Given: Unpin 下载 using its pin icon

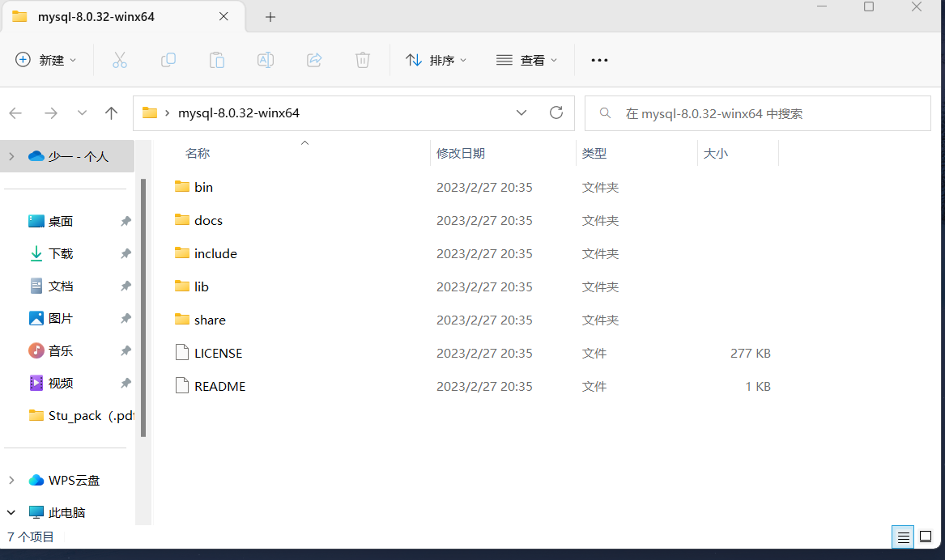Looking at the screenshot, I should (126, 253).
